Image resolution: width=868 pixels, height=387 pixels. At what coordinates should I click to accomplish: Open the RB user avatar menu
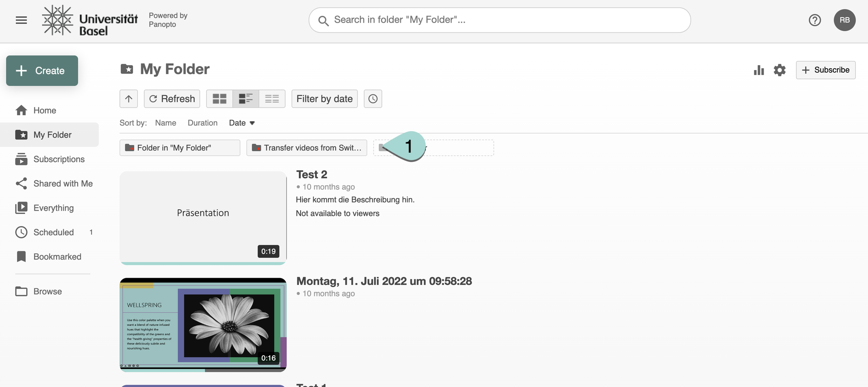844,20
